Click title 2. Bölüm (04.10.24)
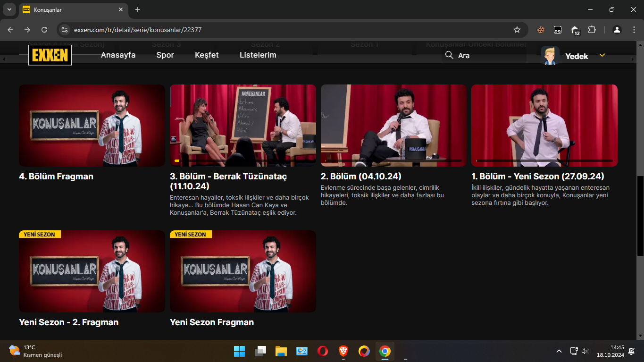 pyautogui.click(x=361, y=177)
